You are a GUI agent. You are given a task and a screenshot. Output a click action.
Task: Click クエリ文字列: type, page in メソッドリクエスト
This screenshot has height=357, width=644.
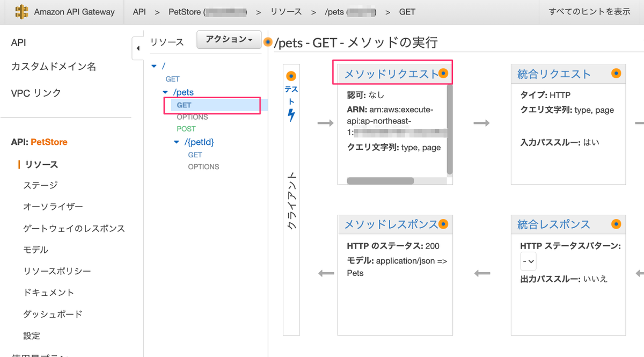coord(394,148)
